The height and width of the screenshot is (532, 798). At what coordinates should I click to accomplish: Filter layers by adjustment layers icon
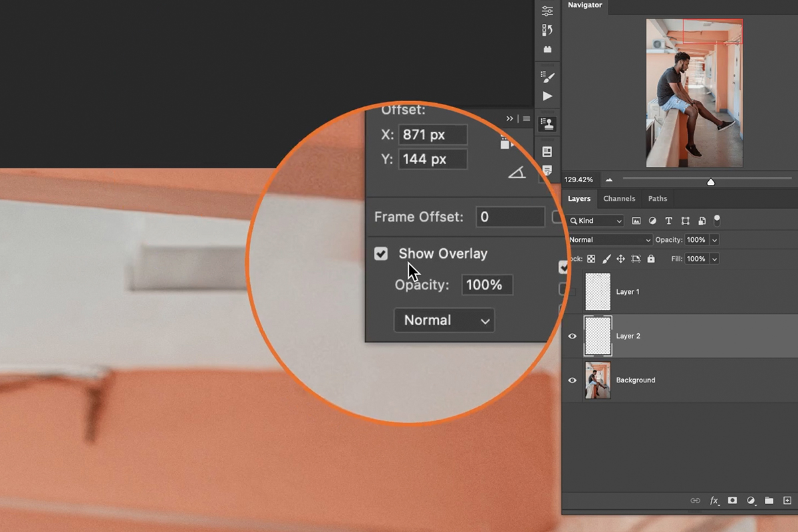tap(652, 221)
